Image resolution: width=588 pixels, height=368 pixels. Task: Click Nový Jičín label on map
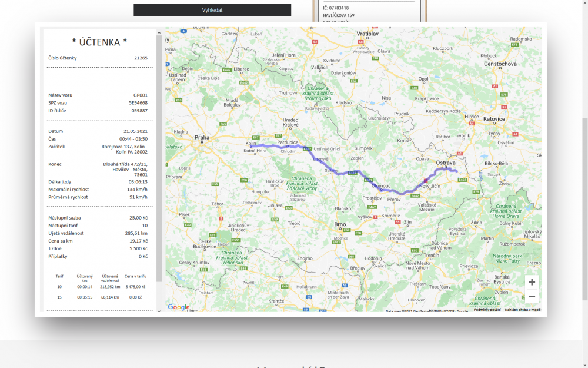pos(430,186)
